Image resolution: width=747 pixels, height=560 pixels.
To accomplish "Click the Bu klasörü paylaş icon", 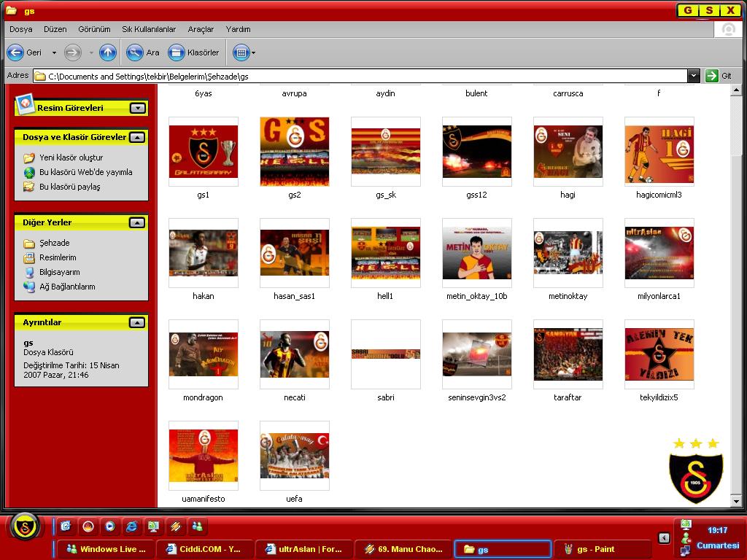I will click(29, 187).
